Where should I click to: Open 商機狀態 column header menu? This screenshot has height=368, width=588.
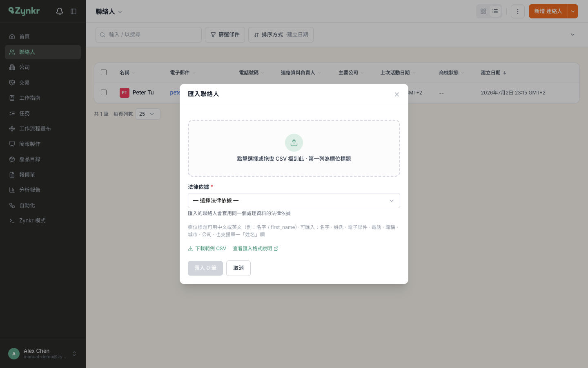pyautogui.click(x=452, y=73)
